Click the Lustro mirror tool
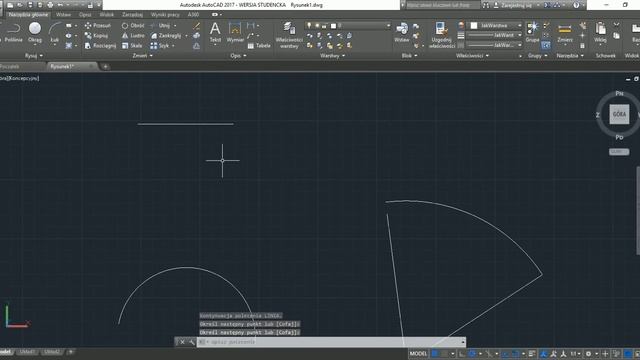Viewport: 640px width, 360px height. [x=133, y=36]
